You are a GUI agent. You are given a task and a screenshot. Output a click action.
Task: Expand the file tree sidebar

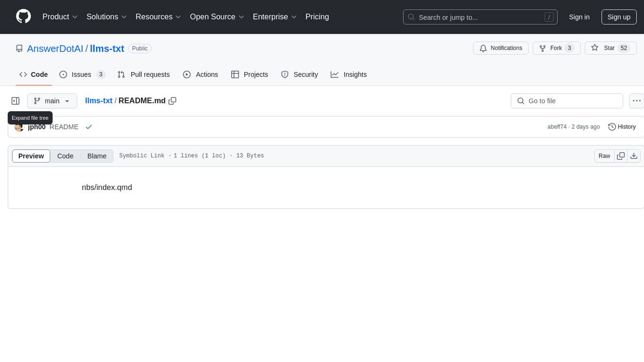(16, 101)
